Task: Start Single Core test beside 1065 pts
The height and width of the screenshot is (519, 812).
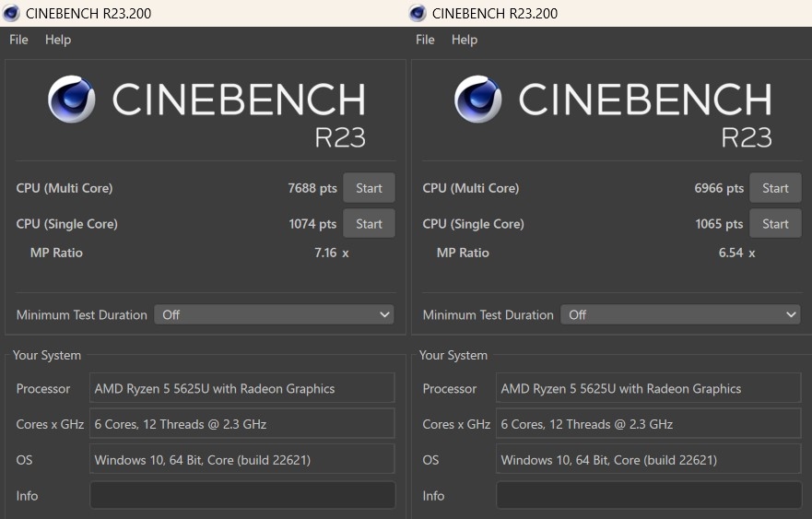Action: point(775,224)
